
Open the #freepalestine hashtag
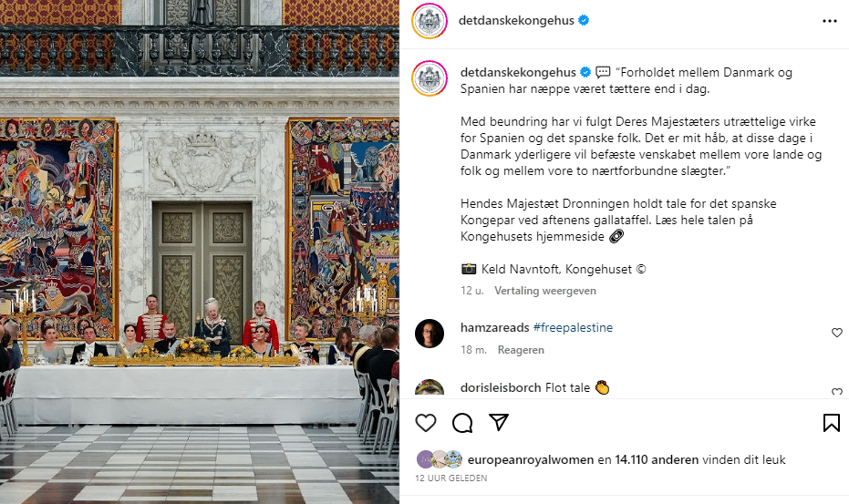pos(573,327)
